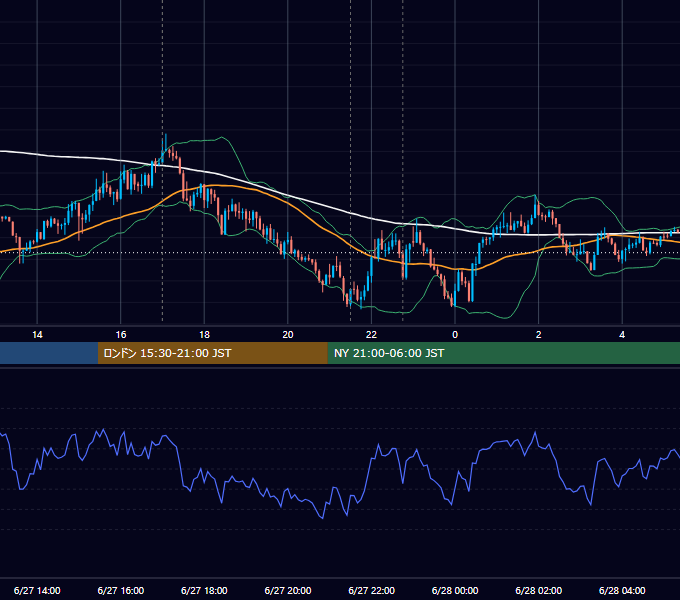The image size is (680, 600).
Task: Click the 6/27 16:00 time label
Action: (121, 590)
